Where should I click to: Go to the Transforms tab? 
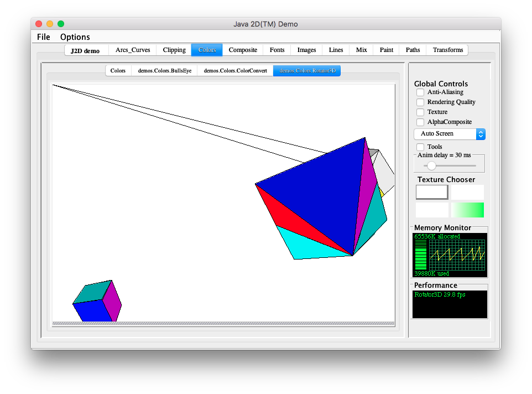[448, 50]
